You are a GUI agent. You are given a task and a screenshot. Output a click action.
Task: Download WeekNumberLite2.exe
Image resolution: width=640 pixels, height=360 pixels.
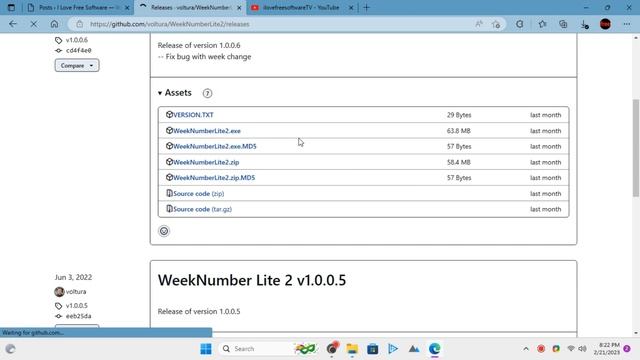pos(207,131)
